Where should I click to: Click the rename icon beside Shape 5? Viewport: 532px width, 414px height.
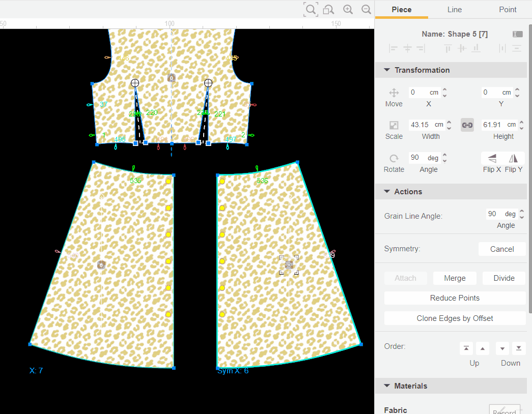(517, 34)
